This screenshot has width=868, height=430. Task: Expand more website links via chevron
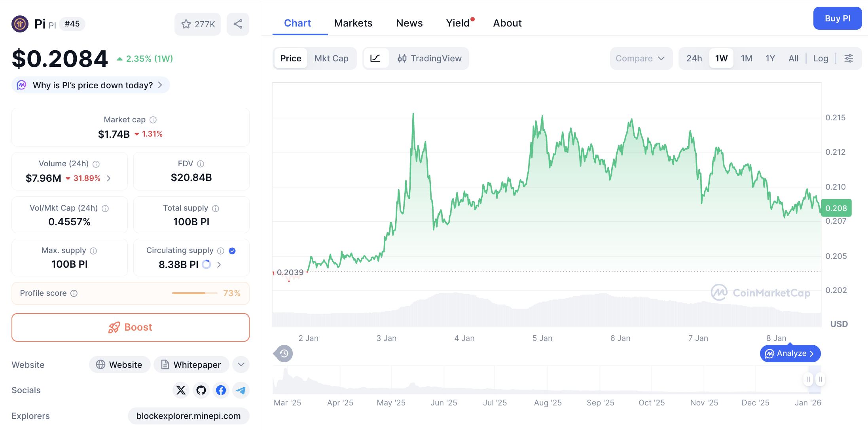point(241,364)
